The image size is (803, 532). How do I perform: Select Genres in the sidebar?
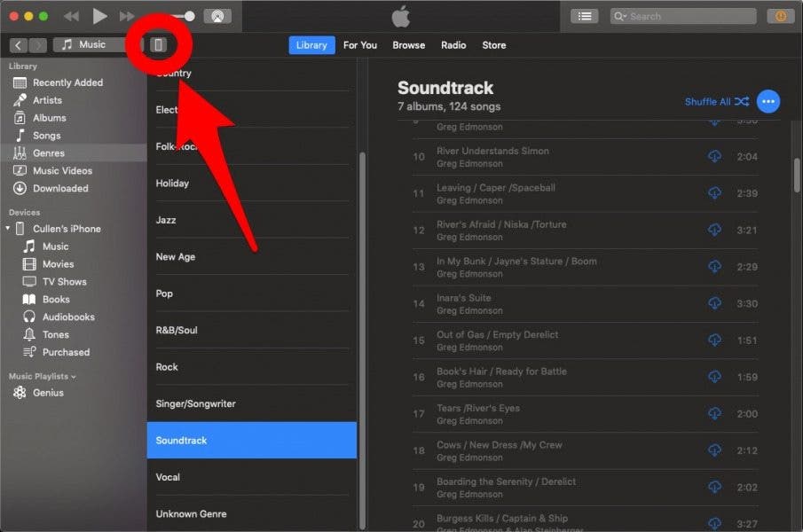pos(74,153)
